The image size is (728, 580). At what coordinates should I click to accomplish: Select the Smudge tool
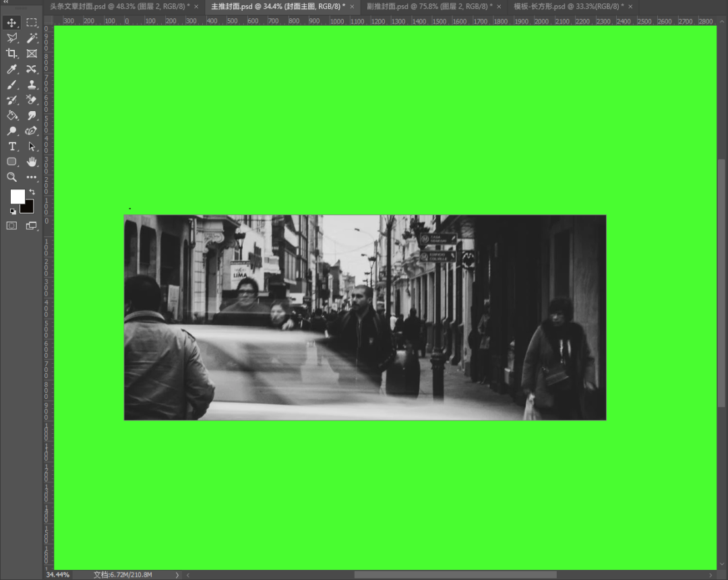click(x=32, y=116)
